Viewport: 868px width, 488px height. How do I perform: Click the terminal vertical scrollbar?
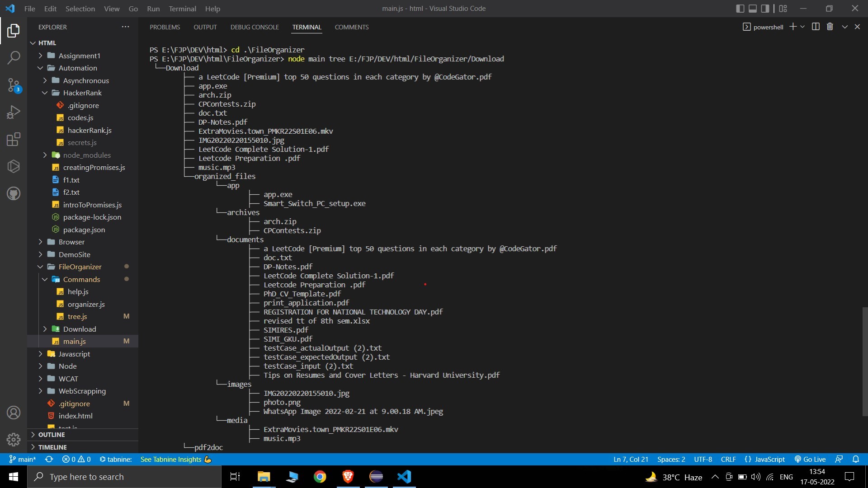(x=865, y=361)
